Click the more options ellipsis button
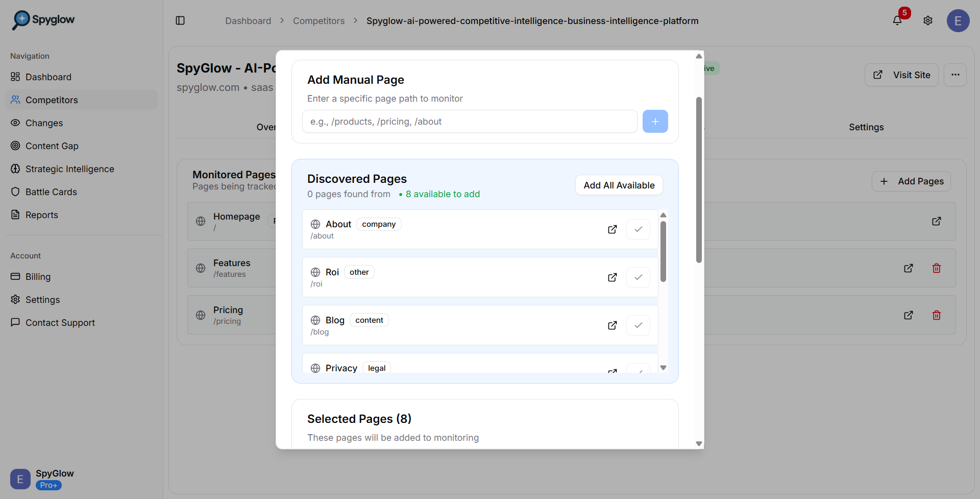The height and width of the screenshot is (499, 980). point(955,75)
